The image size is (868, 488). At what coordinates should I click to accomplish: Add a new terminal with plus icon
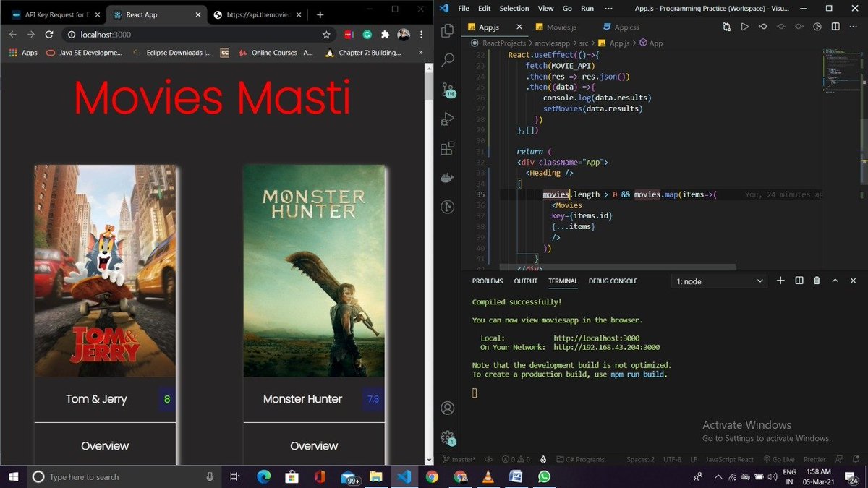(780, 281)
